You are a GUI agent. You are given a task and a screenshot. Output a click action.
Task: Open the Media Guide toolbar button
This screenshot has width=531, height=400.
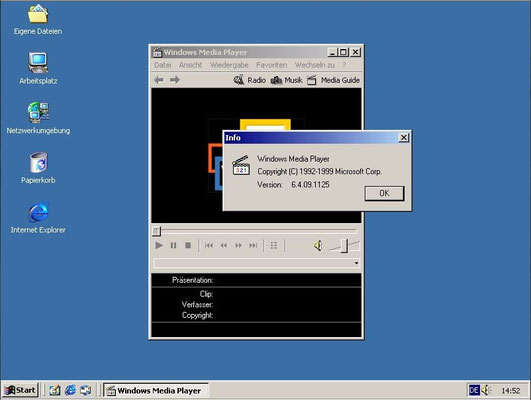(x=333, y=80)
